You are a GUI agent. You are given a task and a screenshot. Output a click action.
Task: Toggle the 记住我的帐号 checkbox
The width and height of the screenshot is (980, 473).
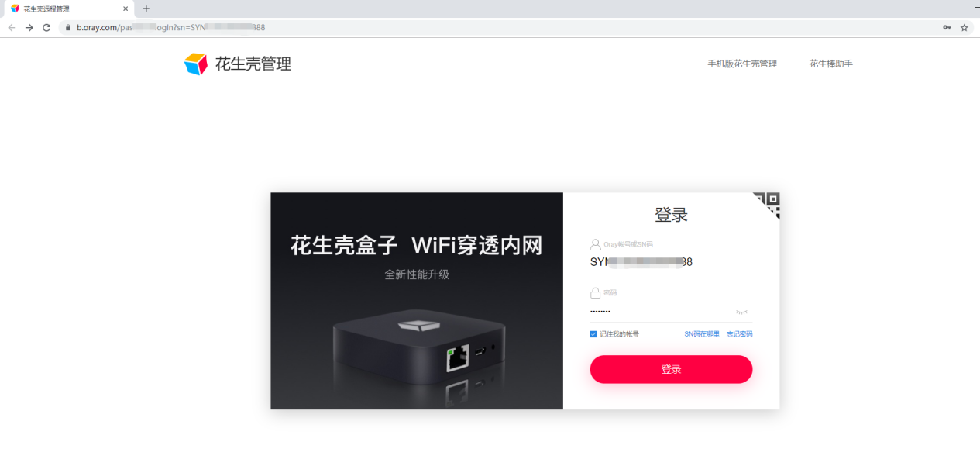tap(593, 334)
